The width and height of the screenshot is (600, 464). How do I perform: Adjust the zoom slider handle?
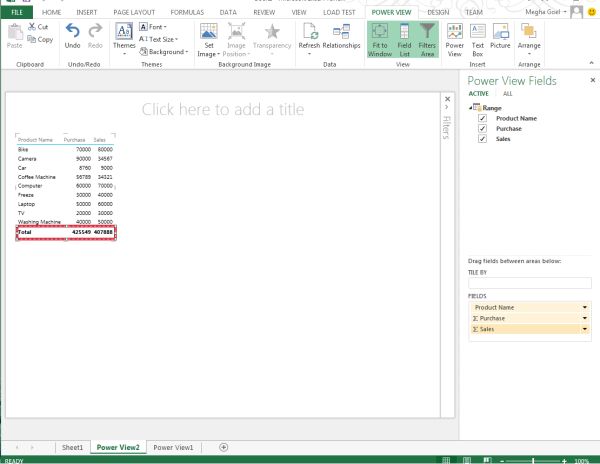click(x=533, y=461)
